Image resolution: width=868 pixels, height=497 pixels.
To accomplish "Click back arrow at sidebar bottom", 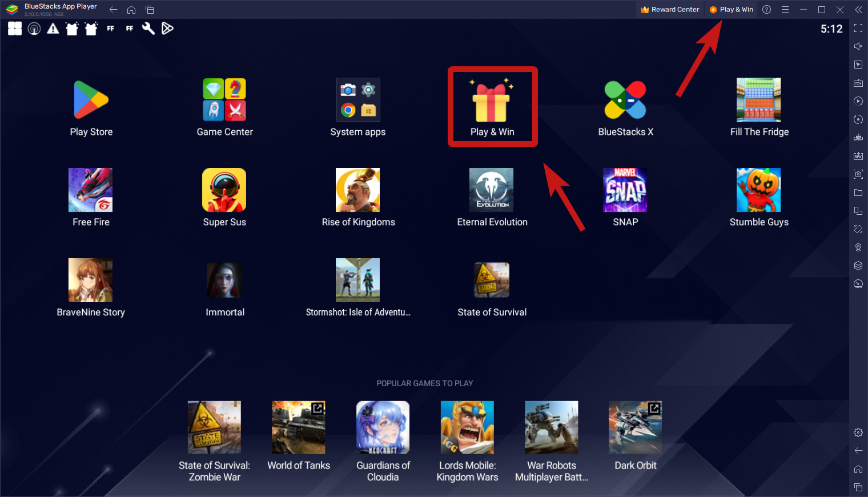I will (x=858, y=451).
